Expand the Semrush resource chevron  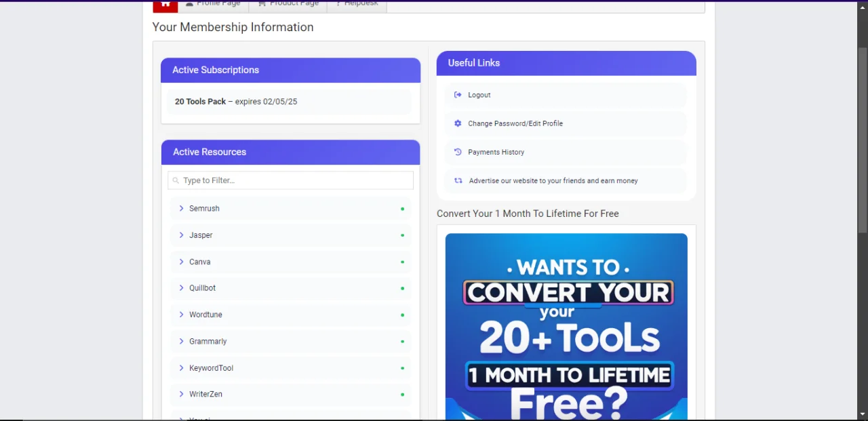181,208
